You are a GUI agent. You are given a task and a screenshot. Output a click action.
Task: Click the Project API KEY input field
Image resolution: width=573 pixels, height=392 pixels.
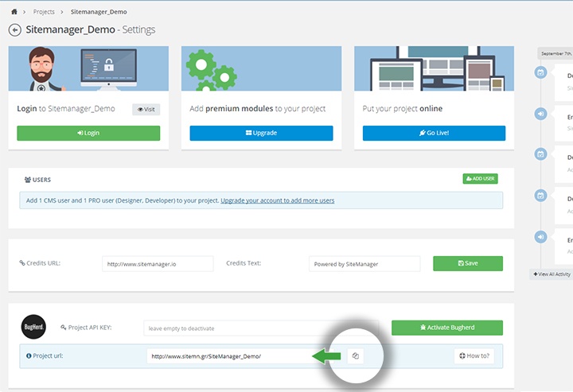(x=261, y=328)
